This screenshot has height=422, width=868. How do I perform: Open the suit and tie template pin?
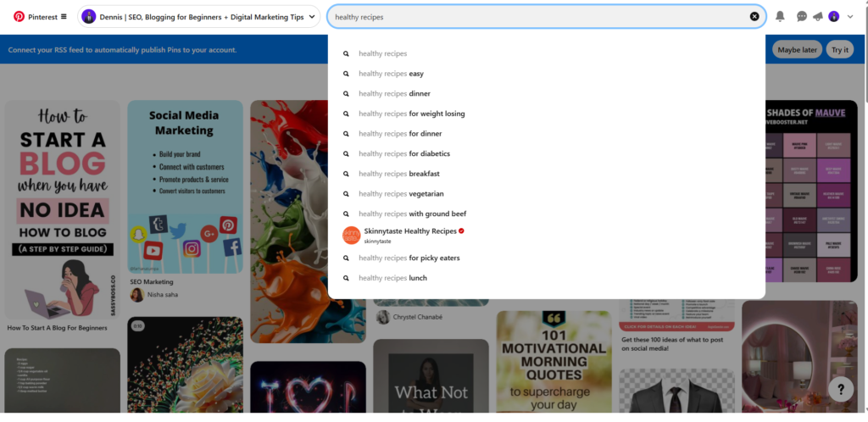(677, 391)
